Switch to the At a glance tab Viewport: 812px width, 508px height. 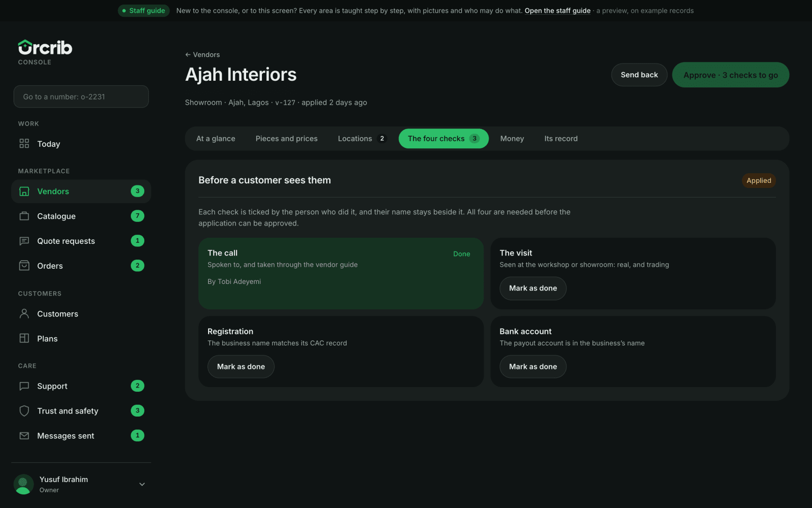216,139
